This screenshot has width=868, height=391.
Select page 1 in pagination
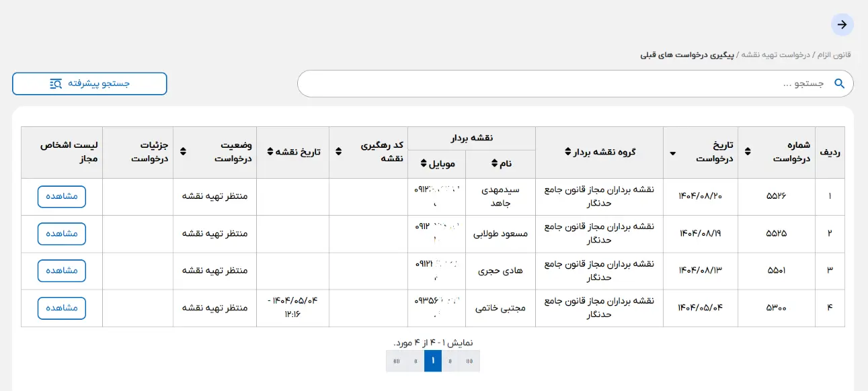[x=433, y=361]
